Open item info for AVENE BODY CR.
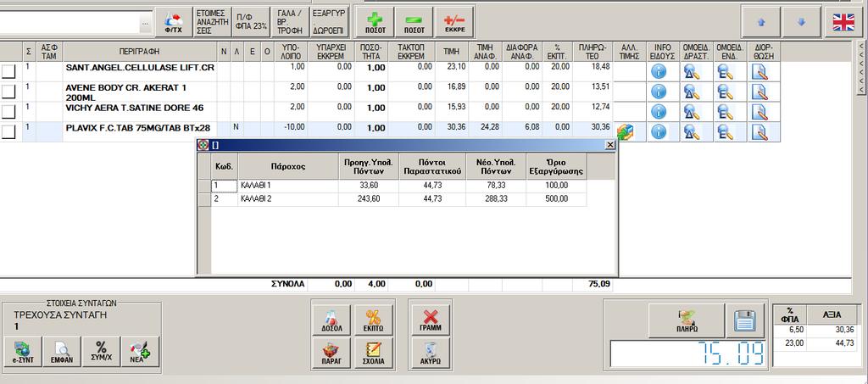Screen dimensions: 868x384 point(658,92)
